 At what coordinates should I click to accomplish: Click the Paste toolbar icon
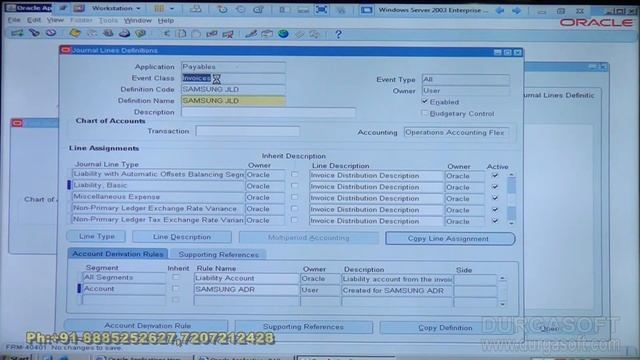[x=196, y=34]
